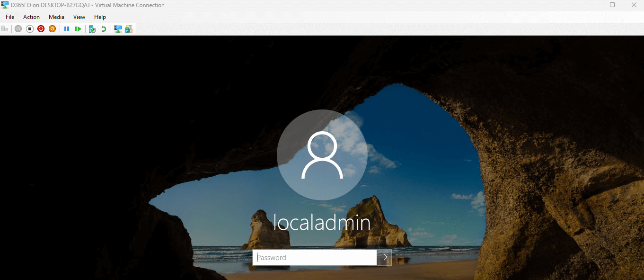Open the View menu
This screenshot has height=280, width=644.
click(x=79, y=17)
